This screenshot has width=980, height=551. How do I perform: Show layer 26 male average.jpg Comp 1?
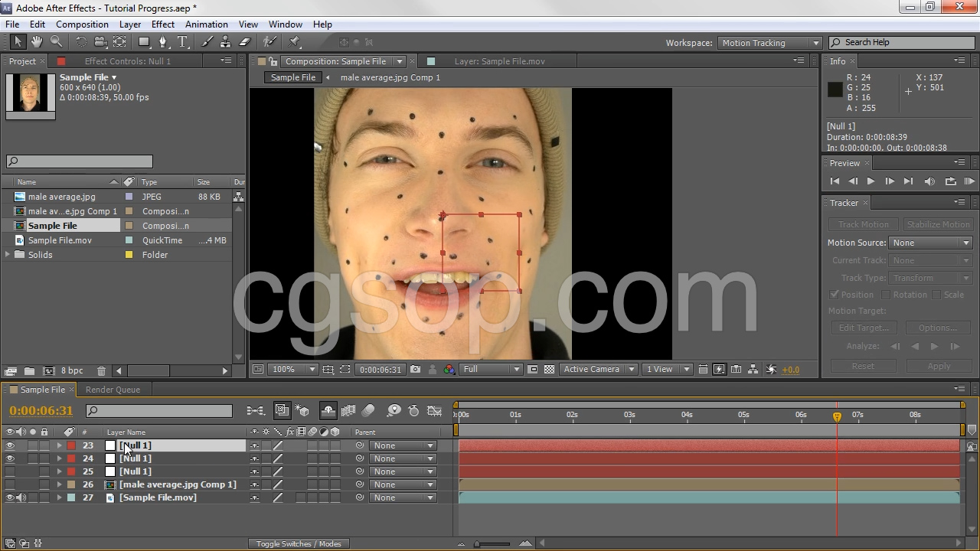10,484
